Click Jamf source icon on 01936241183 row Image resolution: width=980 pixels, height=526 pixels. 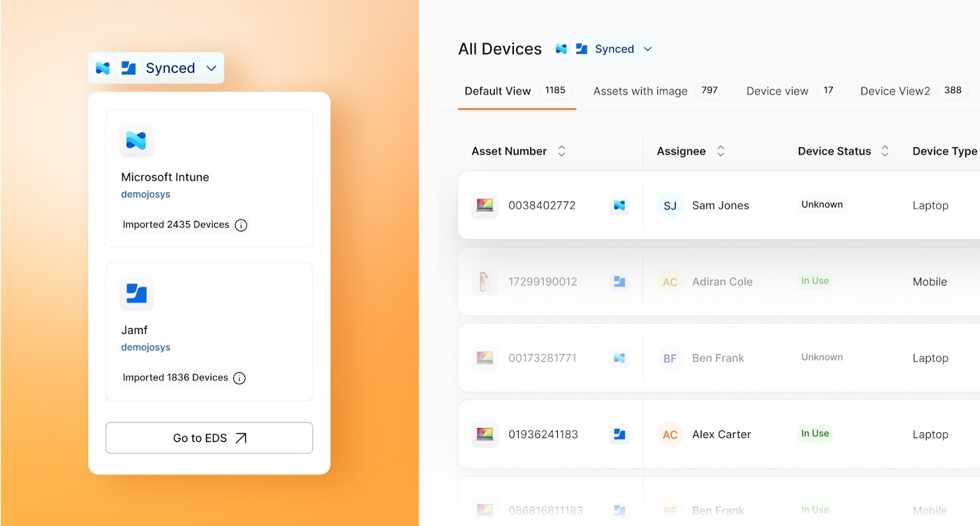click(619, 434)
